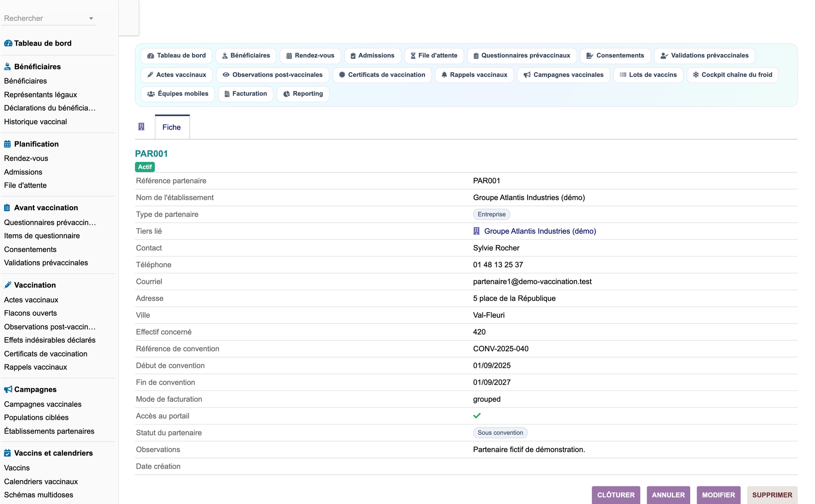Click the Fin de convention date 01/09/2027
This screenshot has height=504, width=815.
[492, 382]
